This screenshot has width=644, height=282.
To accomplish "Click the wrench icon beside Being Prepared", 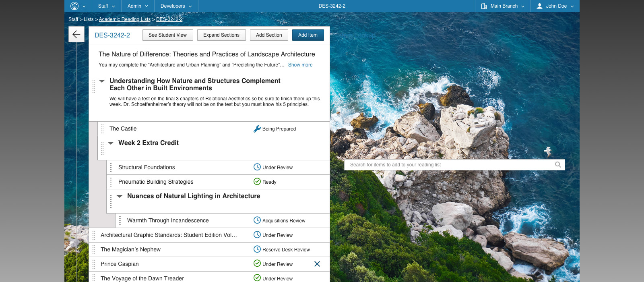I will click(257, 129).
